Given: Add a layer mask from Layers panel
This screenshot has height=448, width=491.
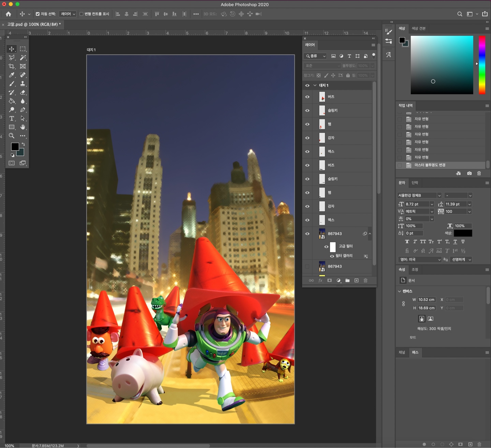Looking at the screenshot, I should pos(329,281).
